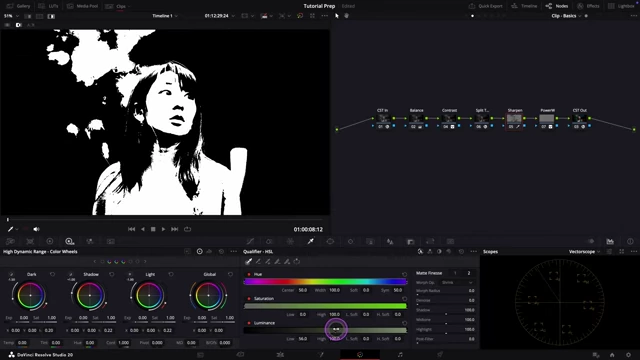Open the Curves palette

pos(250,241)
